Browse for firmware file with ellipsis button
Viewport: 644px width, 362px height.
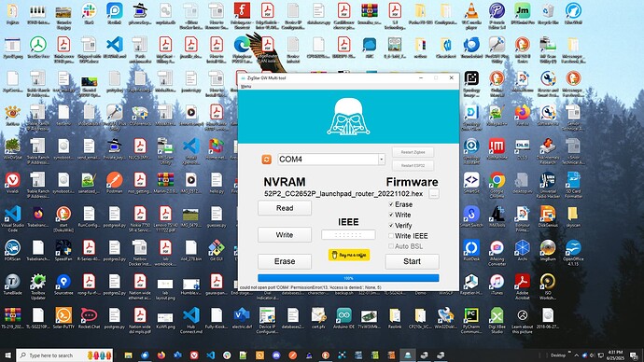[434, 194]
